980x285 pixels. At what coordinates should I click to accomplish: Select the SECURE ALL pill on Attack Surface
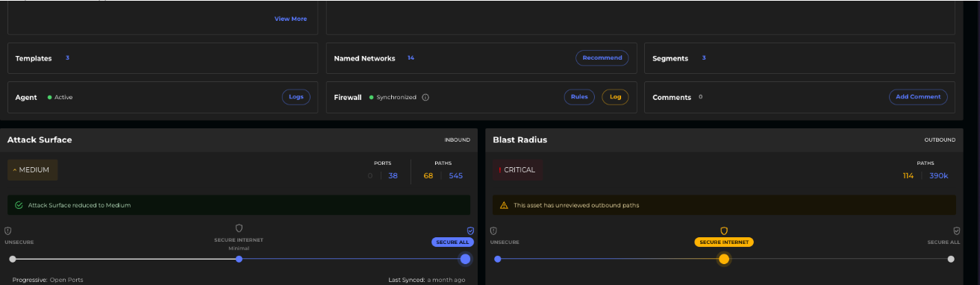tap(452, 242)
